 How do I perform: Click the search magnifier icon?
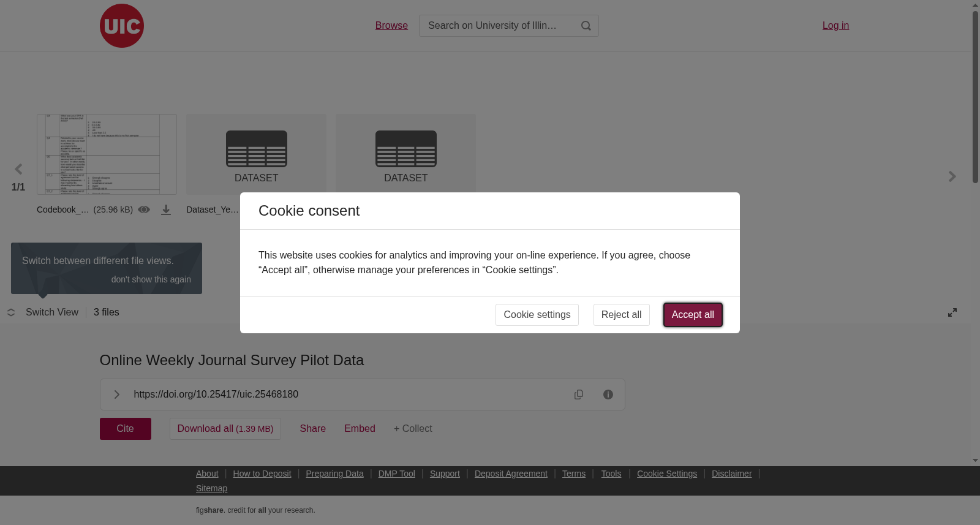pyautogui.click(x=586, y=26)
